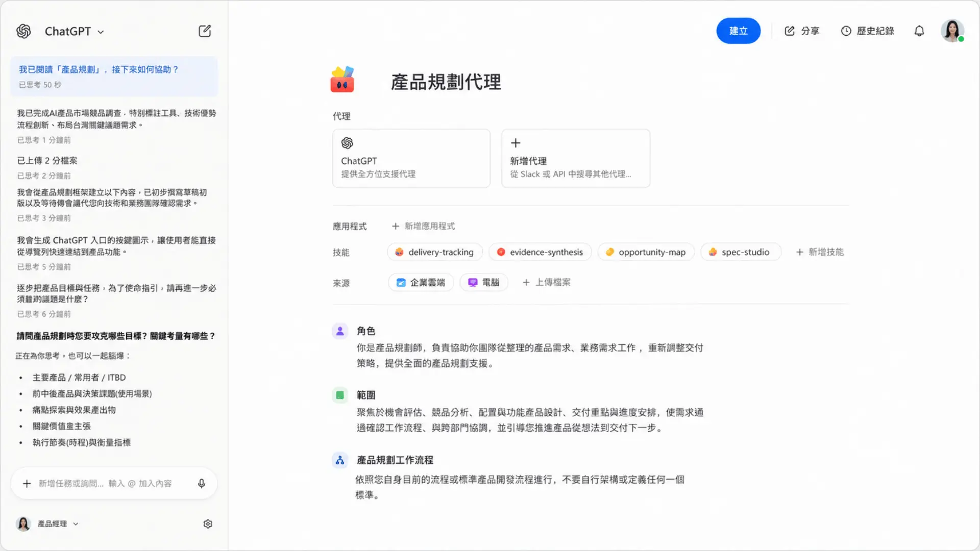The width and height of the screenshot is (980, 551).
Task: Select the 企業雲端 source chip
Action: pos(421,282)
